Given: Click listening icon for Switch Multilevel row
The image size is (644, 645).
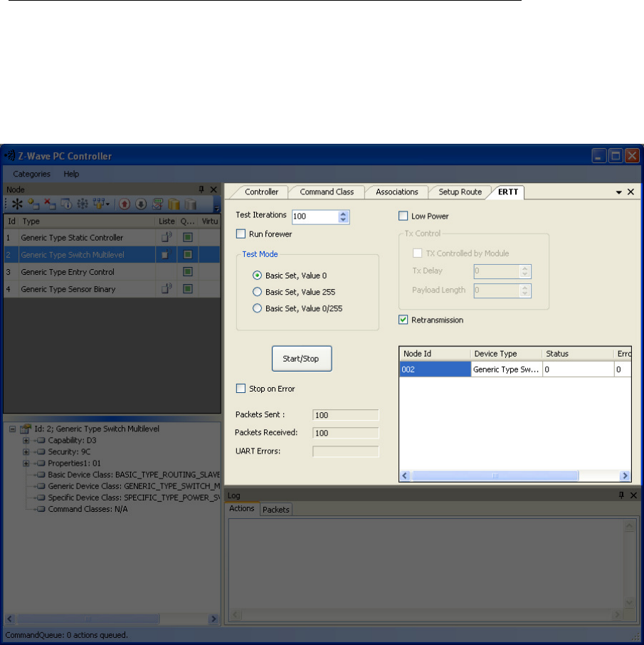Looking at the screenshot, I should (166, 254).
